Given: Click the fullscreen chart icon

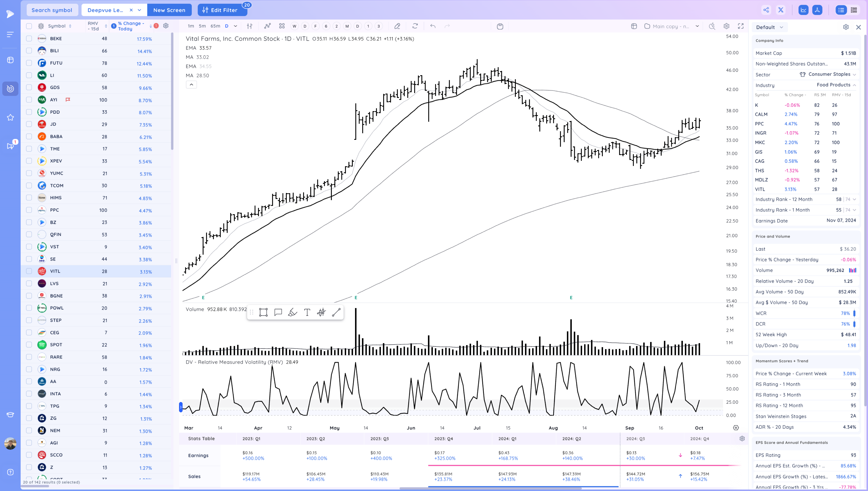Looking at the screenshot, I should tap(741, 26).
